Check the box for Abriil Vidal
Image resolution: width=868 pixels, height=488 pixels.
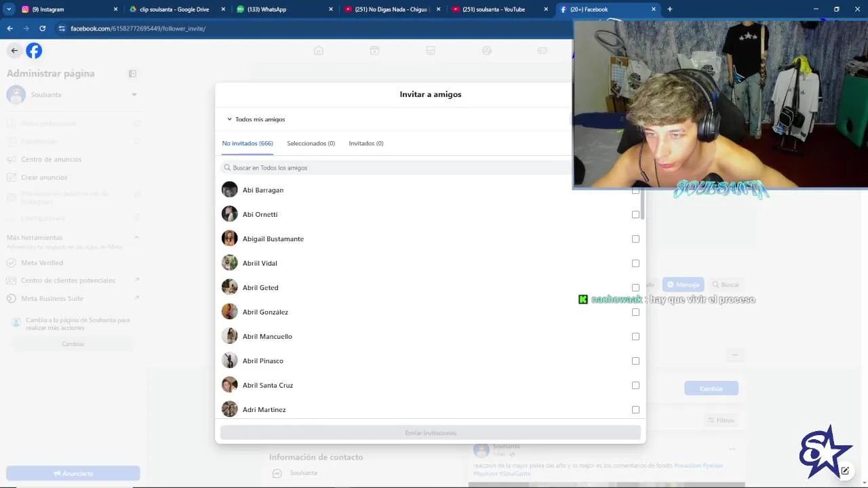coord(635,264)
